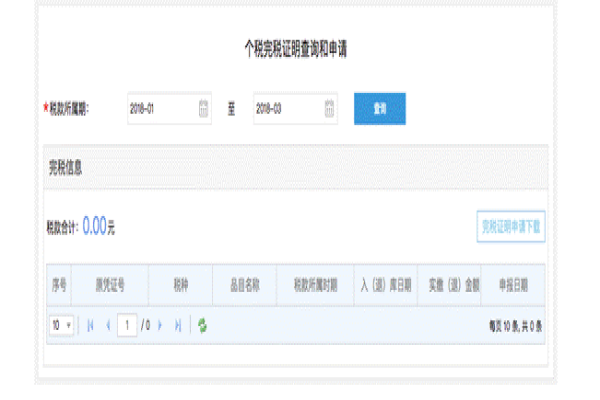This screenshot has height=400, width=600.
Task: Focus the end period field 2018-03
Action: point(295,108)
